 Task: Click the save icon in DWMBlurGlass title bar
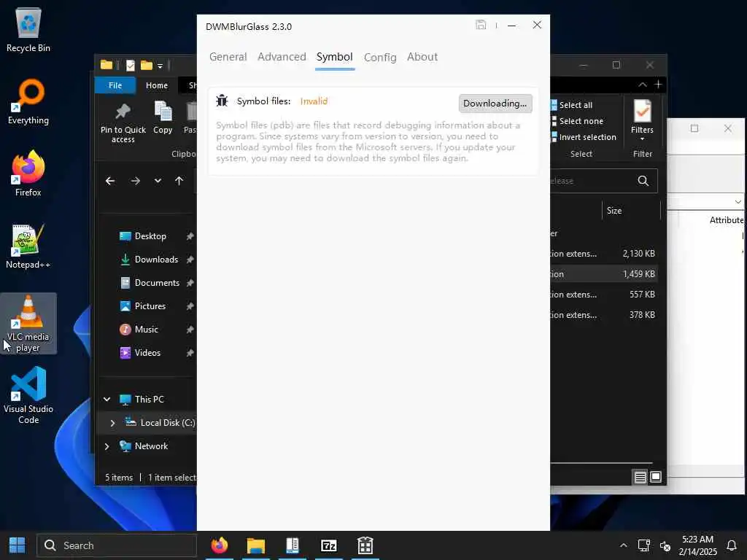tap(481, 25)
